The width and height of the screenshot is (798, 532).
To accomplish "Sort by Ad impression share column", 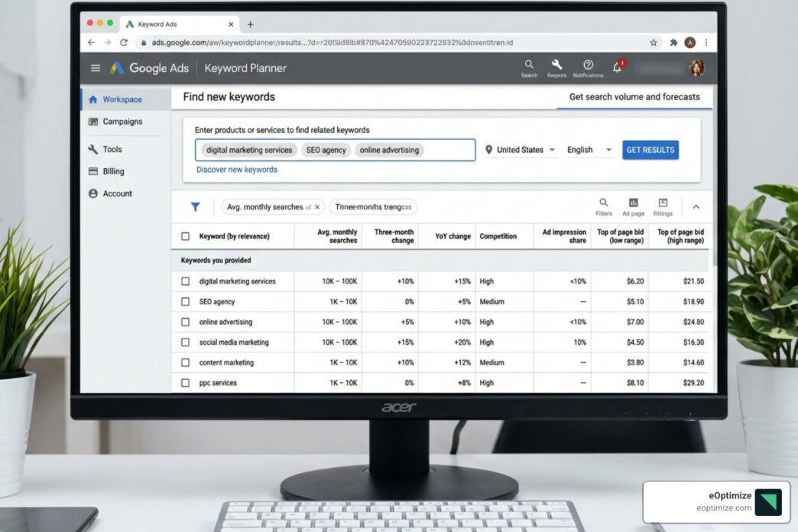I will pos(564,236).
